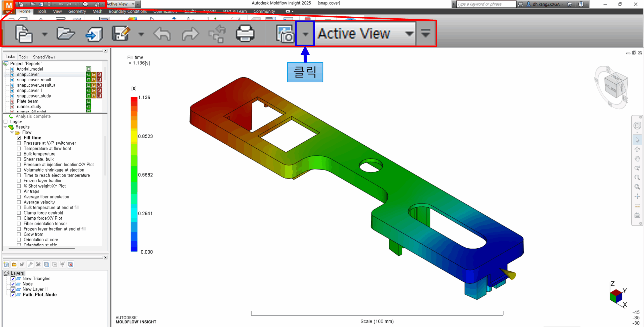The width and height of the screenshot is (644, 327).
Task: Click the results list vertical scrollbar
Action: coord(105,155)
